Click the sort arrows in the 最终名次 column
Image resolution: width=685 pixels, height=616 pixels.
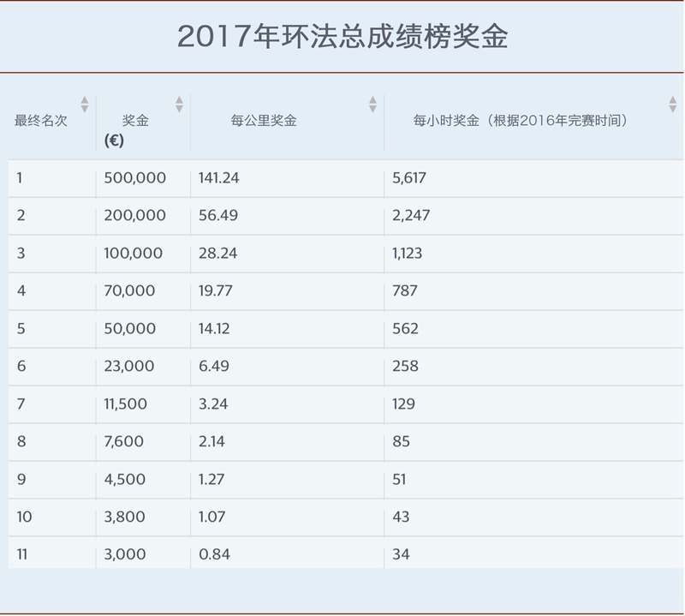84,105
